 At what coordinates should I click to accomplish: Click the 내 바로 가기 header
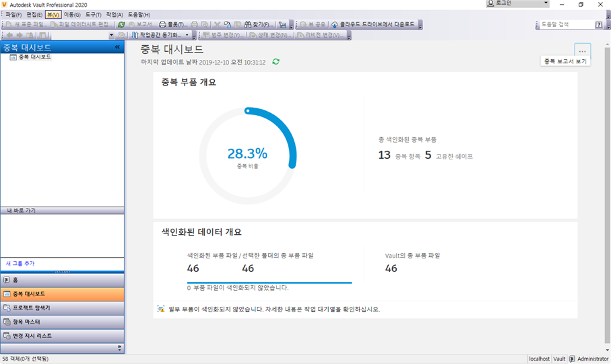point(63,211)
